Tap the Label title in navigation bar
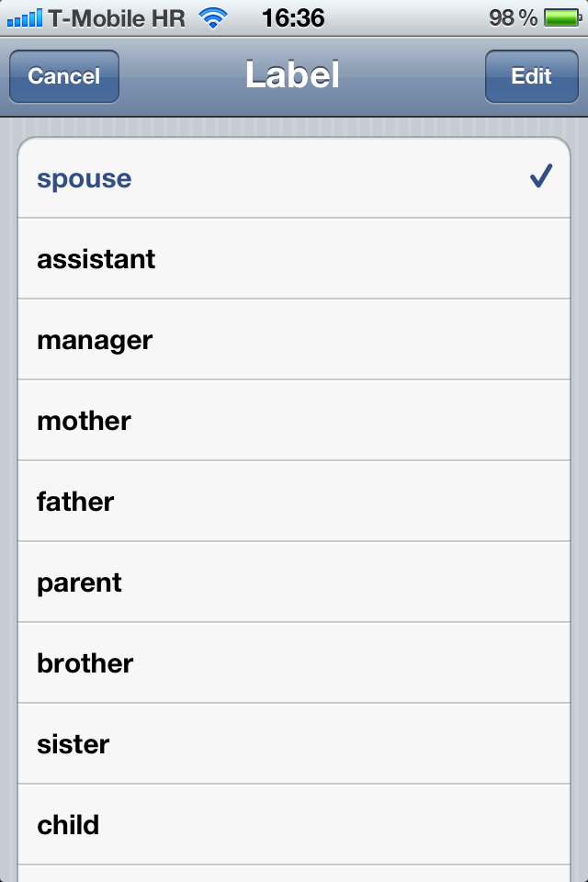 click(x=293, y=76)
